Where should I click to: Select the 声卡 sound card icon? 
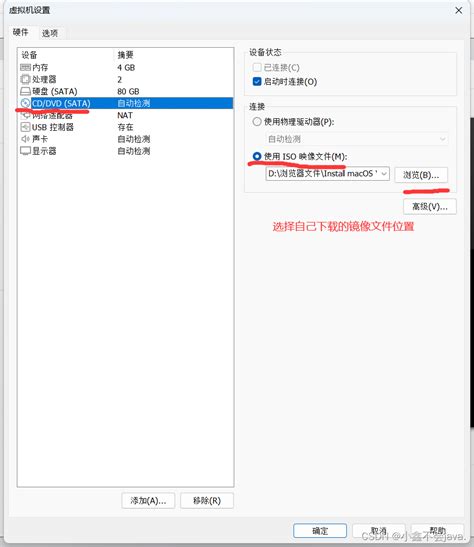25,139
